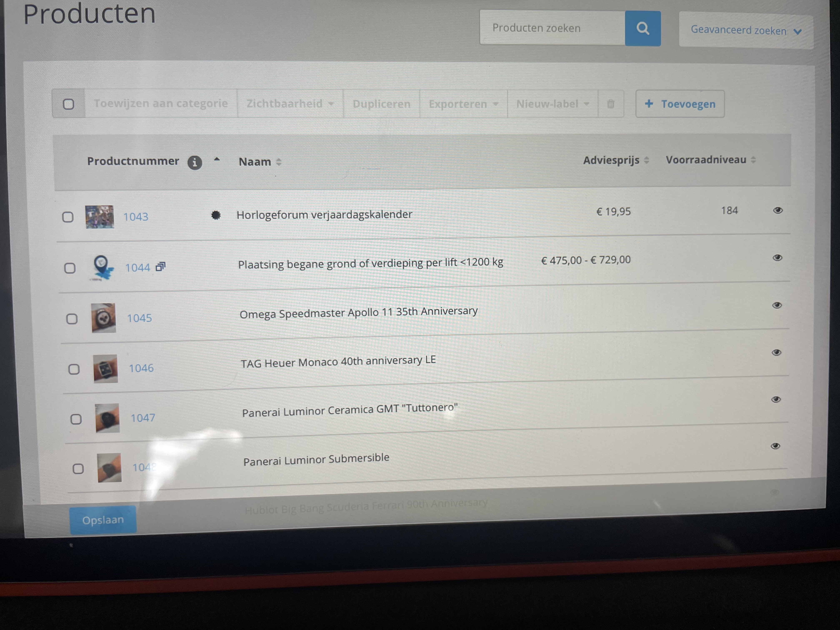The width and height of the screenshot is (840, 630).
Task: Toggle visibility eye for Panerai Luminor Ceramica GMT
Action: 776,400
